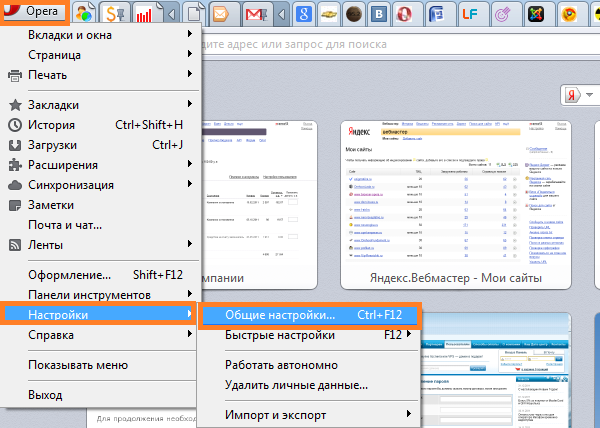Click the puzzle icon beside Расширения

pyautogui.click(x=15, y=165)
